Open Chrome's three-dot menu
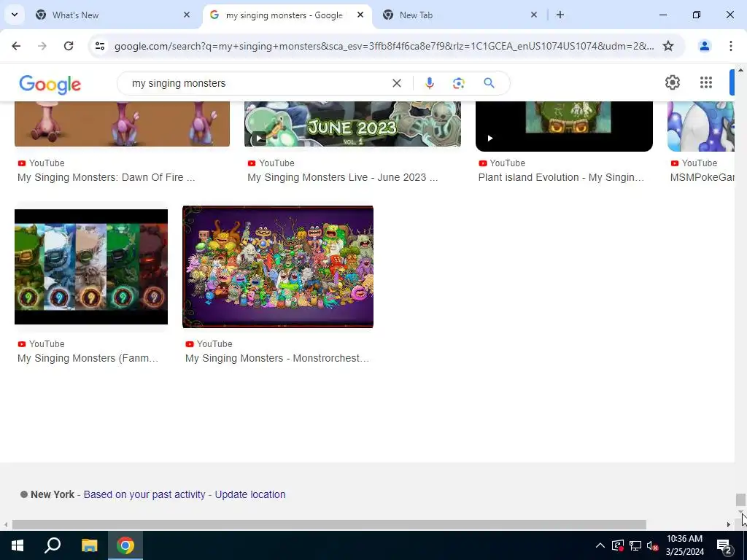Viewport: 747px width, 560px height. pos(731,46)
